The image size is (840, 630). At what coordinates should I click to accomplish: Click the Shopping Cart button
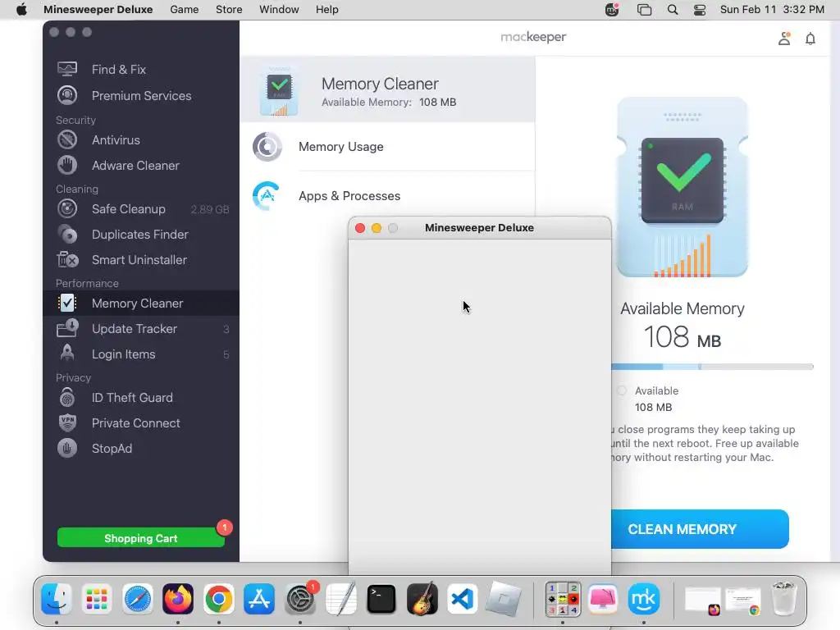(141, 538)
